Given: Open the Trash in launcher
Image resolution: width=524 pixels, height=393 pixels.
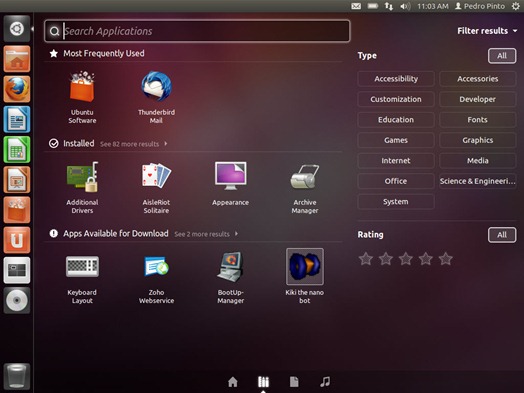Looking at the screenshot, I should coord(17,377).
